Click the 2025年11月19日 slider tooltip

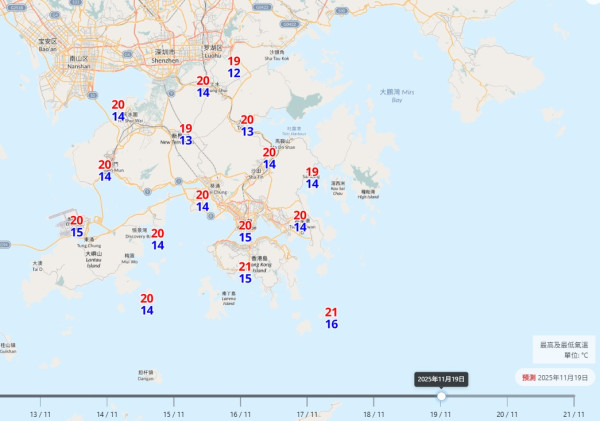click(x=441, y=379)
